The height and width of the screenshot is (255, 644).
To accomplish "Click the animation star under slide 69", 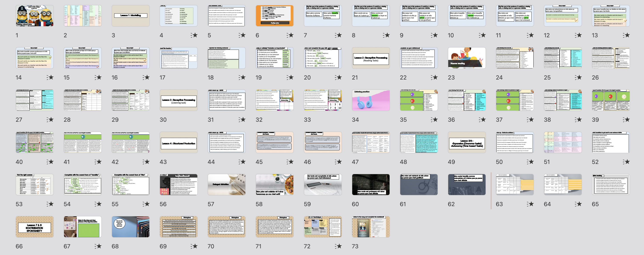I will coord(194,246).
